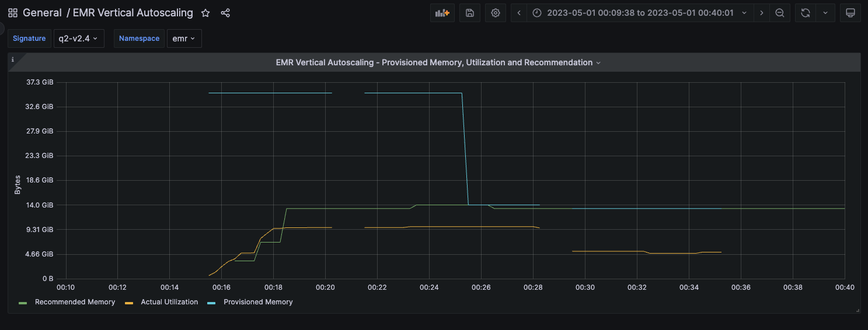Add a new panel to dashboard
Screen dimensions: 868x330
click(442, 13)
